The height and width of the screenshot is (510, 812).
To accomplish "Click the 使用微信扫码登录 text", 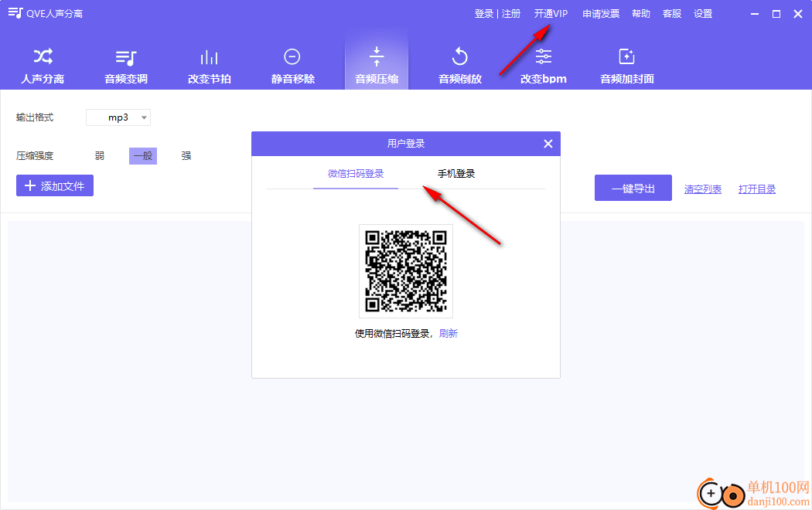I will point(392,334).
